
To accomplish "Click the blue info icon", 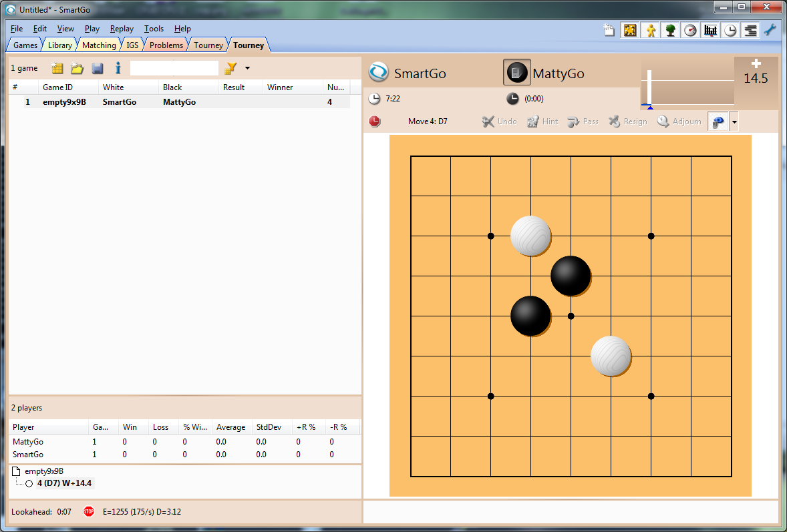I will click(x=118, y=67).
